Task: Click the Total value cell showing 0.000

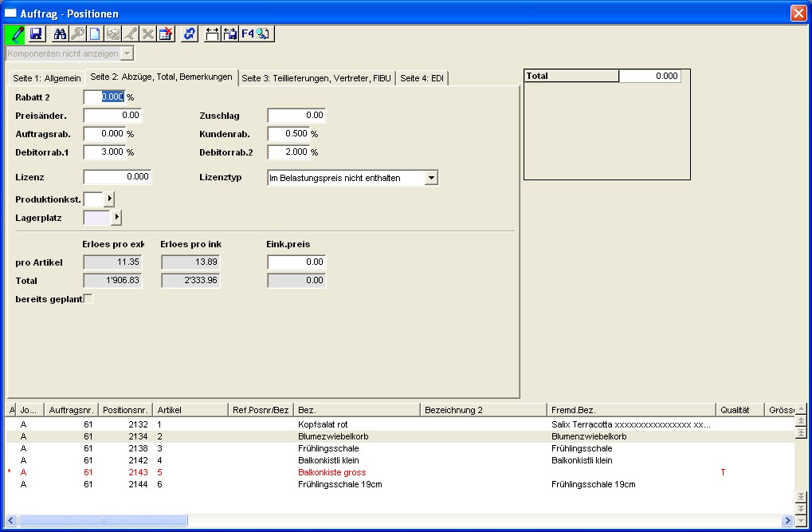Action: pos(649,77)
